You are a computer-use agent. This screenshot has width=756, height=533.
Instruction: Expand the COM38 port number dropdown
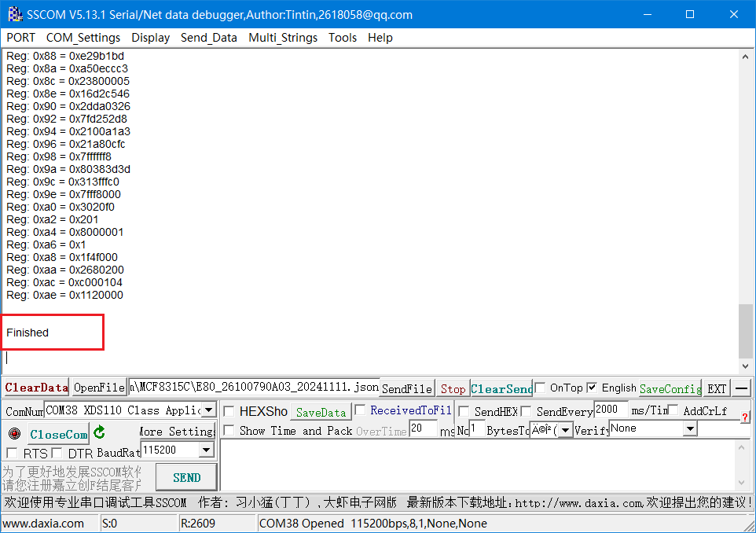click(208, 410)
